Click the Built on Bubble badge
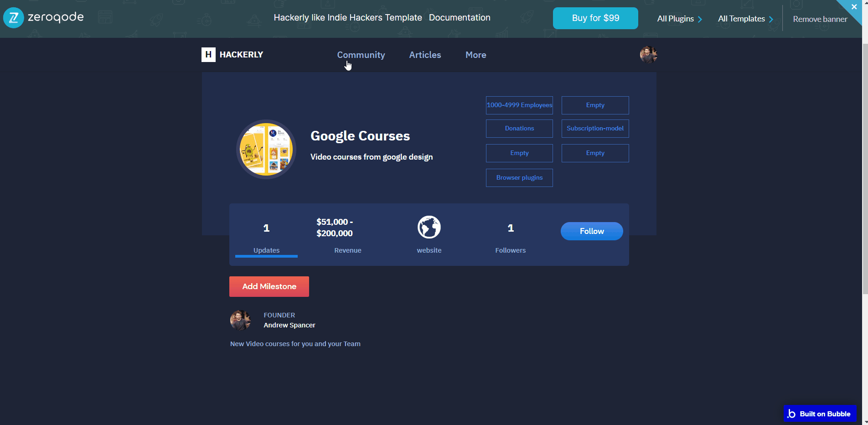The image size is (868, 425). tap(820, 414)
